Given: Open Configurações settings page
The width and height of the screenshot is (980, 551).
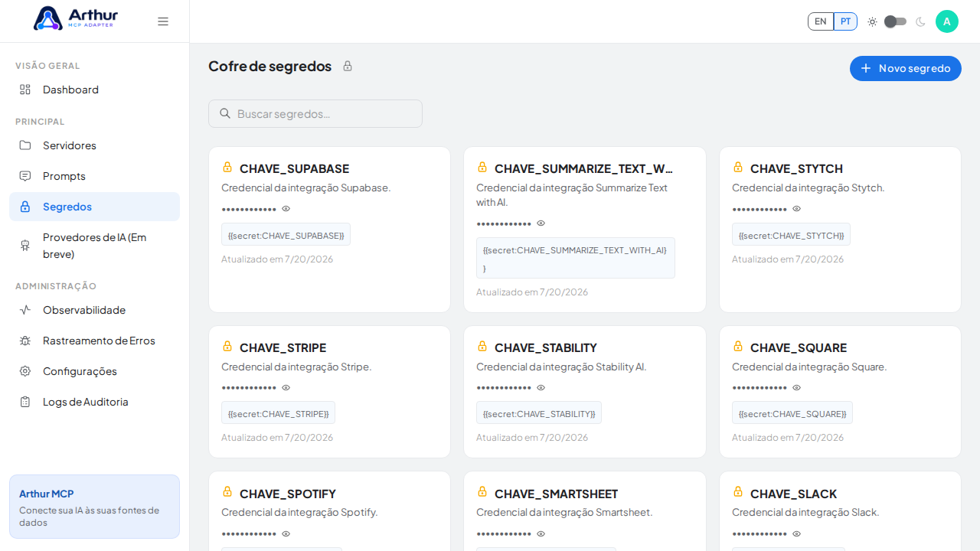Looking at the screenshot, I should click(x=94, y=371).
